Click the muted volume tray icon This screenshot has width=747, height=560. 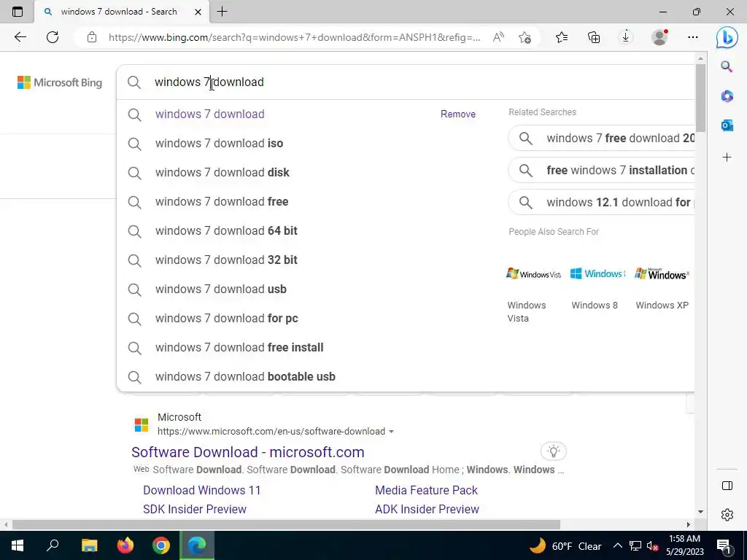click(652, 545)
